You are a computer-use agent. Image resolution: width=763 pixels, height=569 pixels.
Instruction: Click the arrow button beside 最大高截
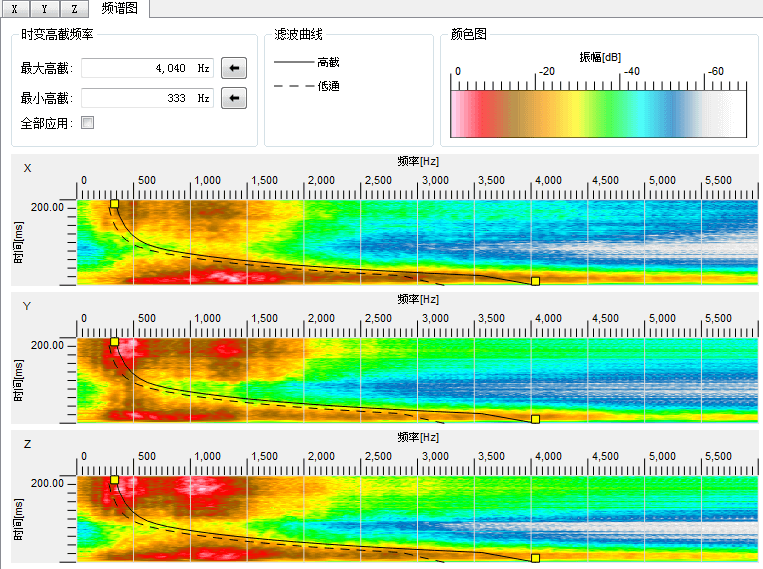click(x=233, y=68)
